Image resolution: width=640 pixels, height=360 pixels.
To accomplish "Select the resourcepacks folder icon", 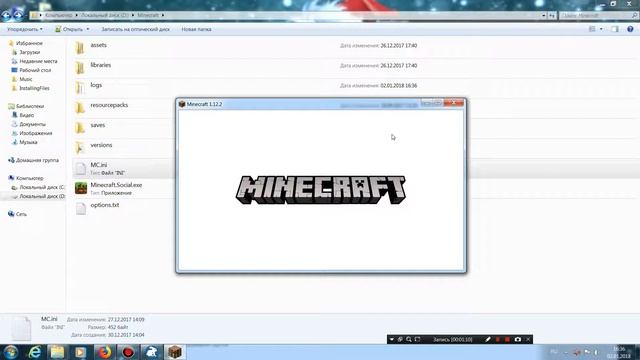I will click(80, 107).
